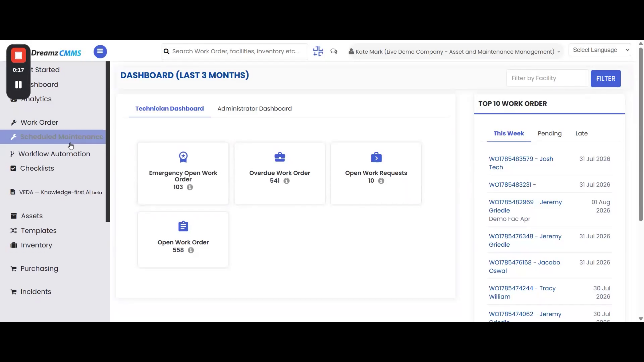Click the Scheduled Maintenance wrench icon
Image resolution: width=644 pixels, height=362 pixels.
tap(13, 137)
